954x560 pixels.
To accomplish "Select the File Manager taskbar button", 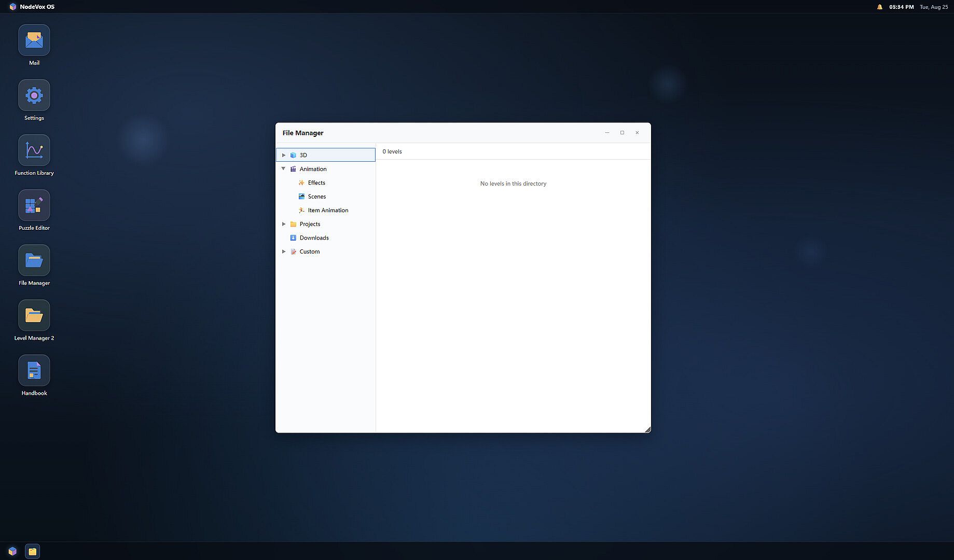I will click(x=32, y=551).
